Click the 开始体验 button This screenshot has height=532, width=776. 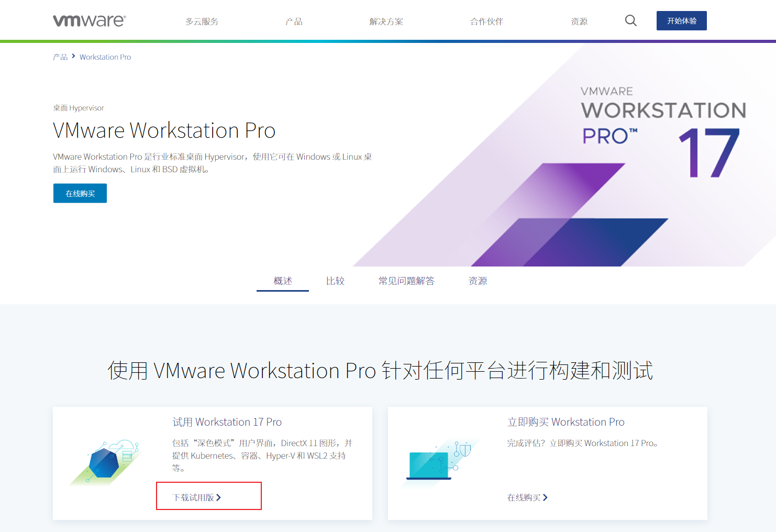[682, 21]
